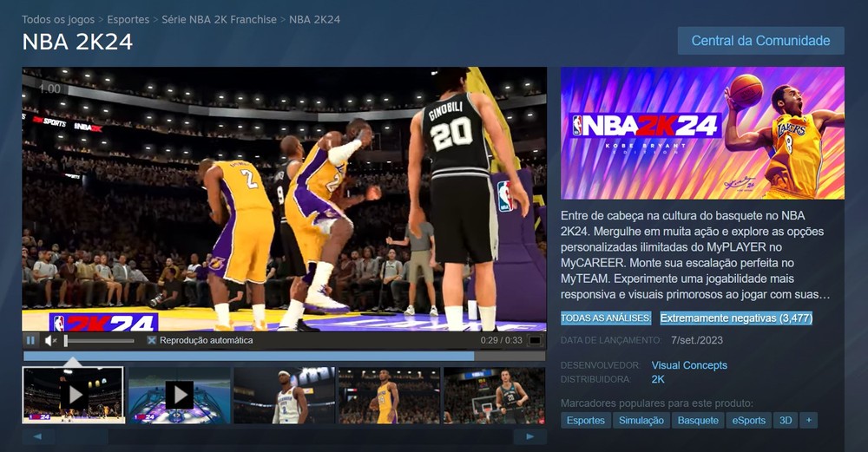Open Central da Comunidade

coord(760,41)
